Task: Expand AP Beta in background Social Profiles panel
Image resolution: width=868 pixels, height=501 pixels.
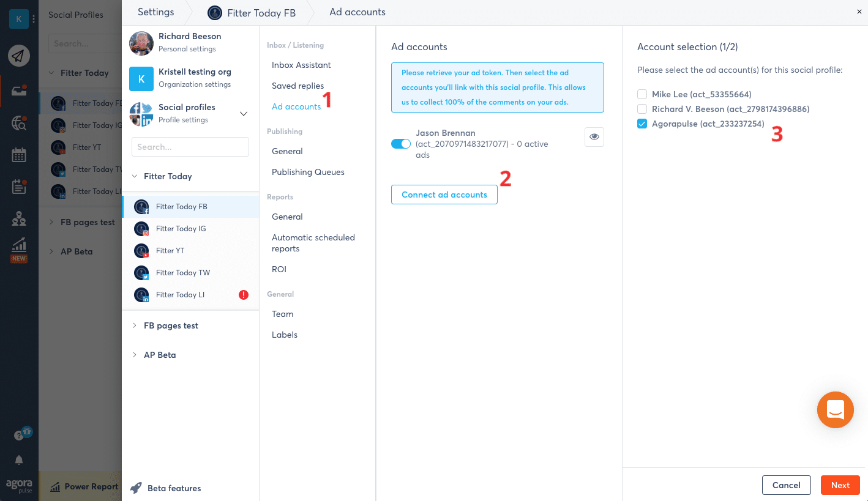Action: click(x=51, y=251)
